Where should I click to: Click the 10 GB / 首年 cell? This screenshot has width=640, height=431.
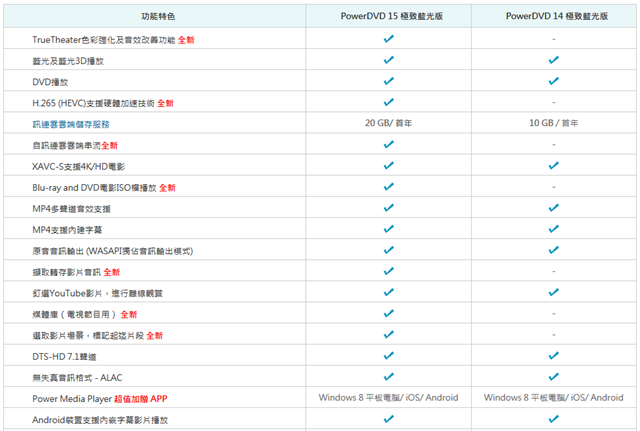(x=553, y=123)
